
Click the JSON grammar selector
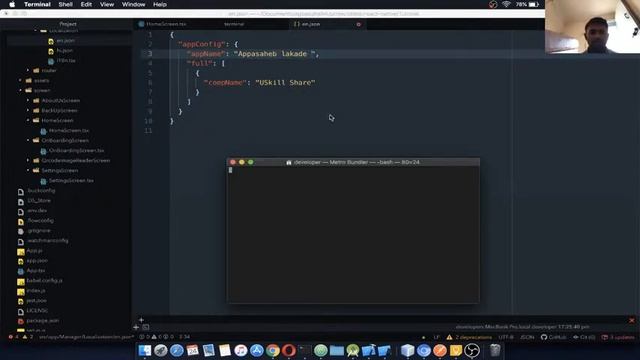point(527,337)
